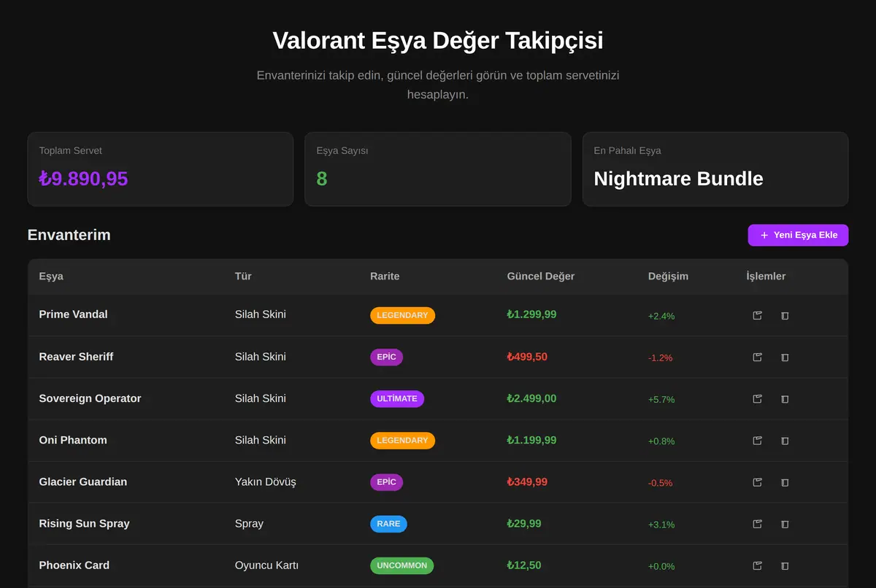This screenshot has width=876, height=588.
Task: Click the ₺12,50 value
Action: pos(524,565)
